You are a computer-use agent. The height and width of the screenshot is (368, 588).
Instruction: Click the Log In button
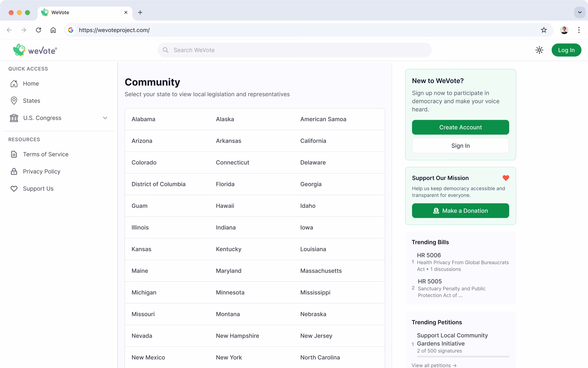566,50
